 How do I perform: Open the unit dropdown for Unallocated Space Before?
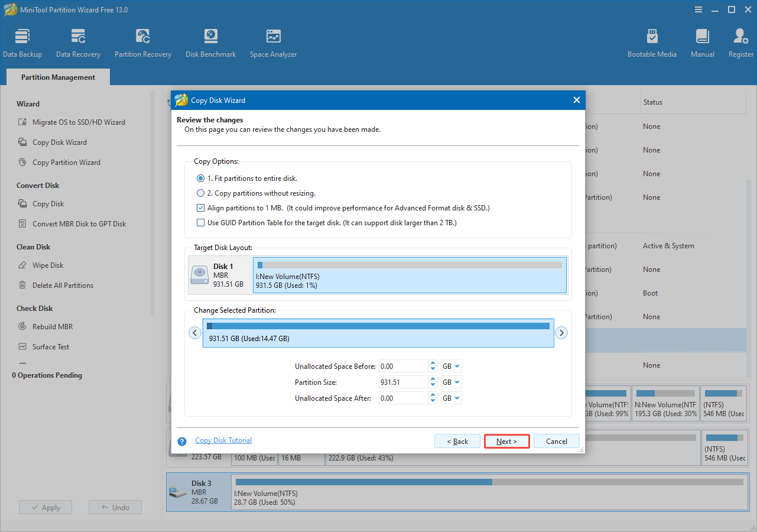[x=450, y=366]
